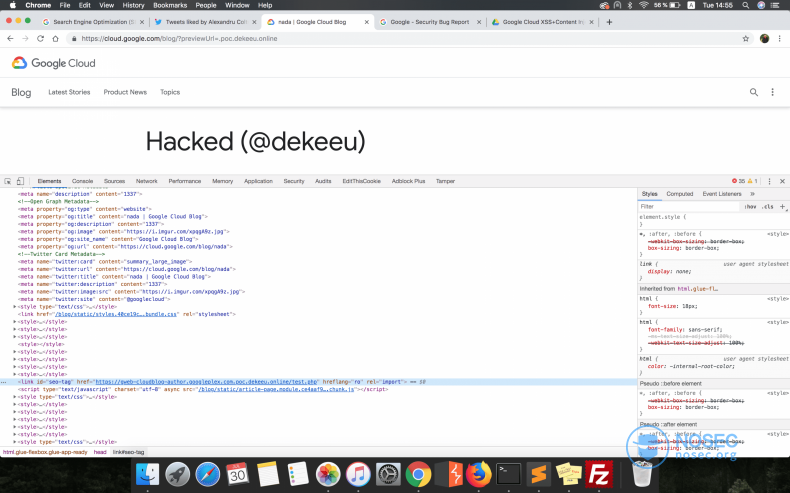
Task: Click the Filter field in Styles pane
Action: pyautogui.click(x=690, y=206)
